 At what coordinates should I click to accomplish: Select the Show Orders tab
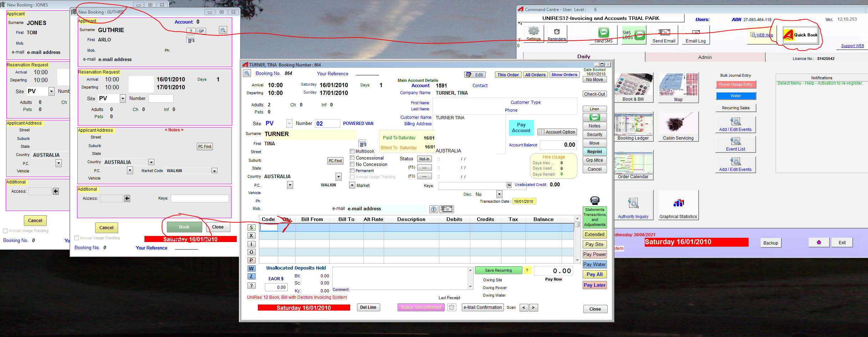(564, 75)
